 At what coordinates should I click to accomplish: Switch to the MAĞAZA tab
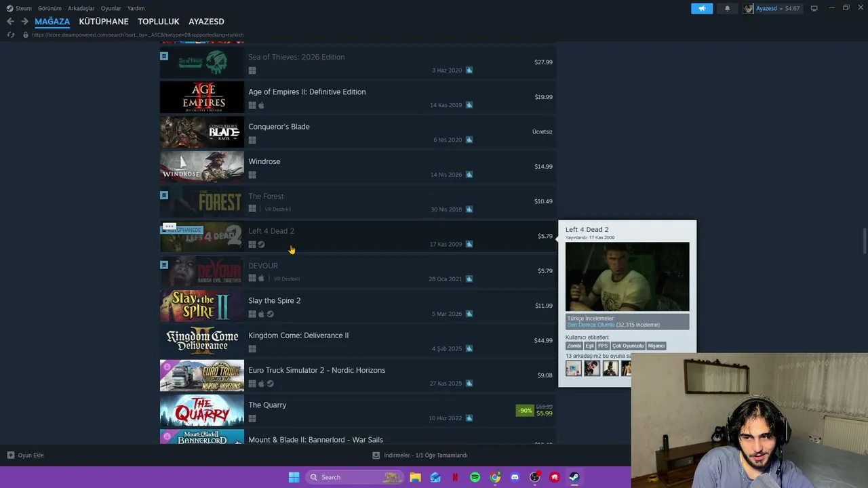(x=52, y=22)
